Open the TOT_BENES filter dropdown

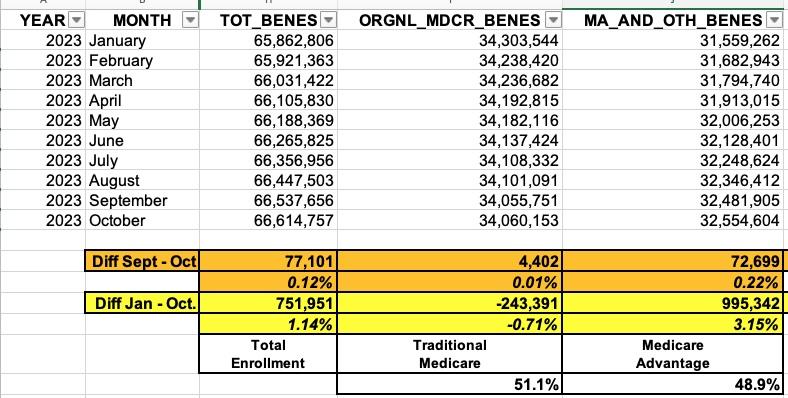click(x=328, y=20)
